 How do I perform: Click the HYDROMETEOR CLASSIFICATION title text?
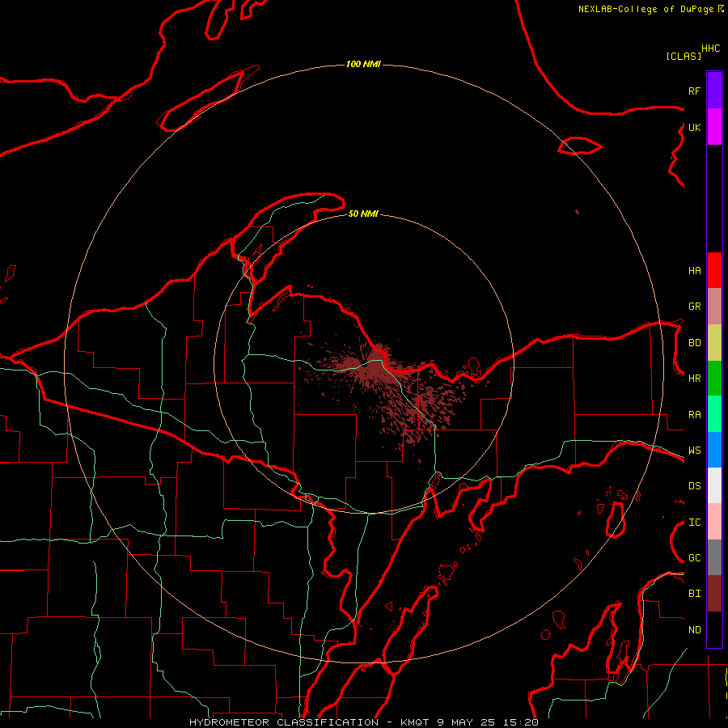pyautogui.click(x=284, y=722)
